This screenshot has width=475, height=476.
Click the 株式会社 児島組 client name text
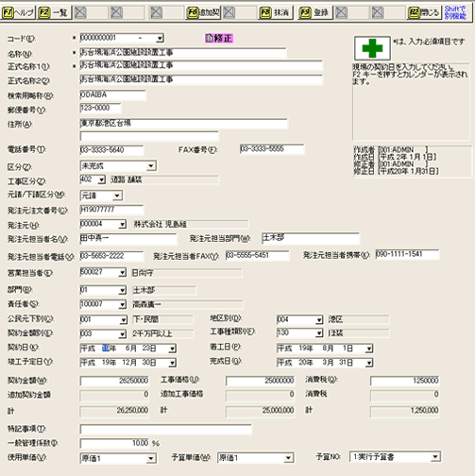(161, 225)
